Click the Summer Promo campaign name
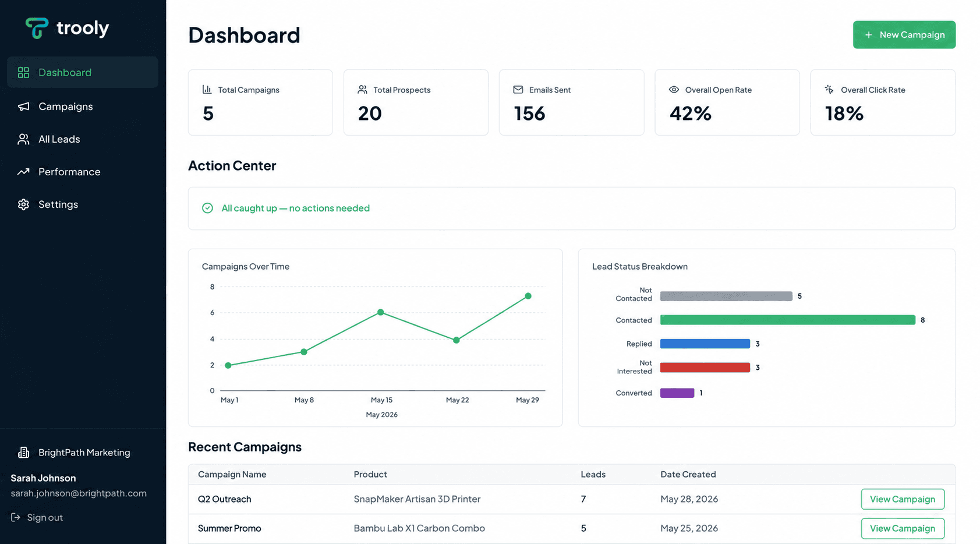The height and width of the screenshot is (544, 980). click(x=229, y=528)
